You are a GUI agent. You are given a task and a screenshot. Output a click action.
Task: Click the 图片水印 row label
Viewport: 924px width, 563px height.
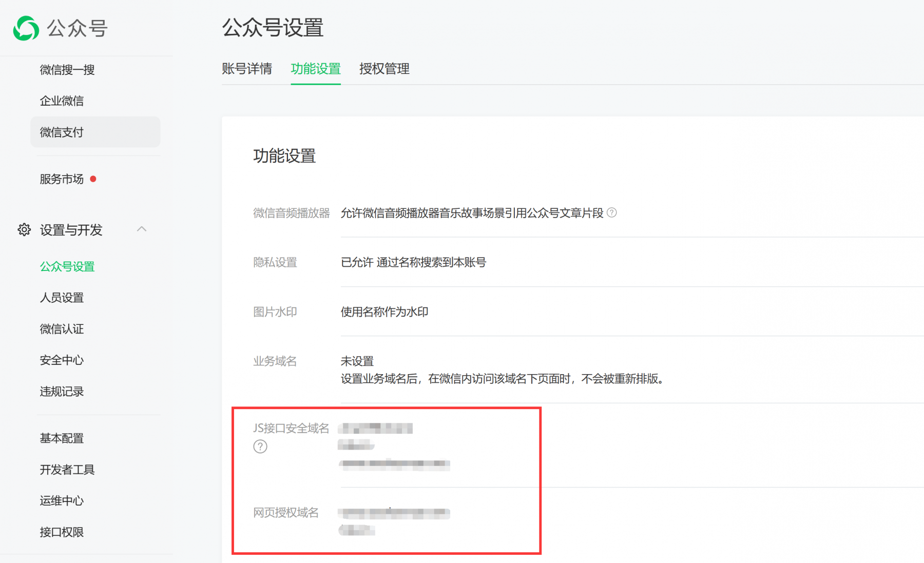pyautogui.click(x=275, y=312)
